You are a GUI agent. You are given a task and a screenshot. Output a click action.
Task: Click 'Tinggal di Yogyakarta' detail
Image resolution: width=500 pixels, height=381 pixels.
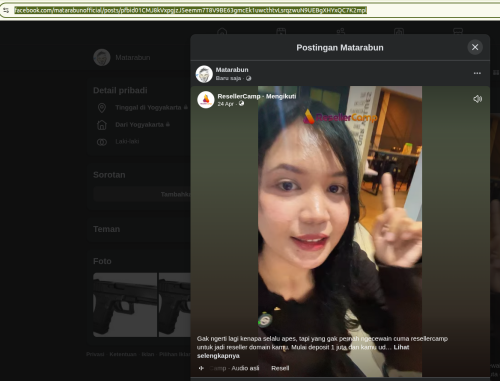click(148, 107)
